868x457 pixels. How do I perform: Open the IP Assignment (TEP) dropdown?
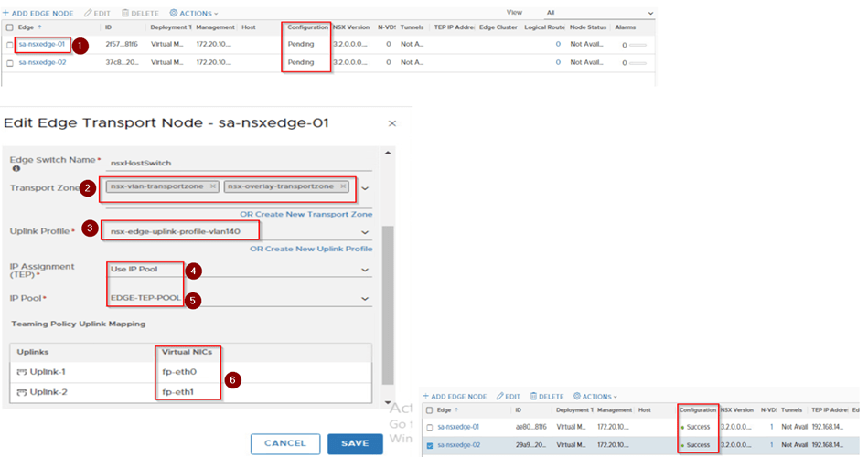tap(365, 271)
